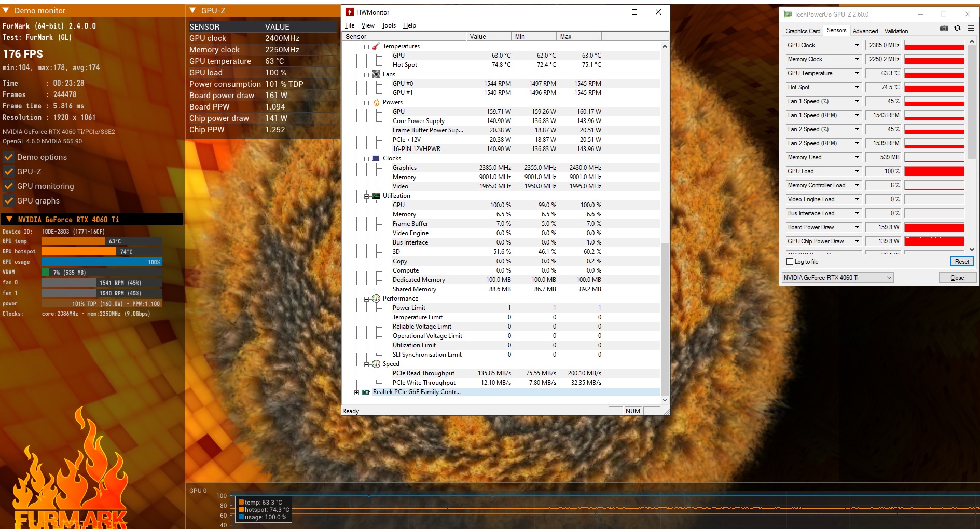Viewport: 980px width, 529px height.
Task: Click the Close button in GPU-Z
Action: [957, 278]
